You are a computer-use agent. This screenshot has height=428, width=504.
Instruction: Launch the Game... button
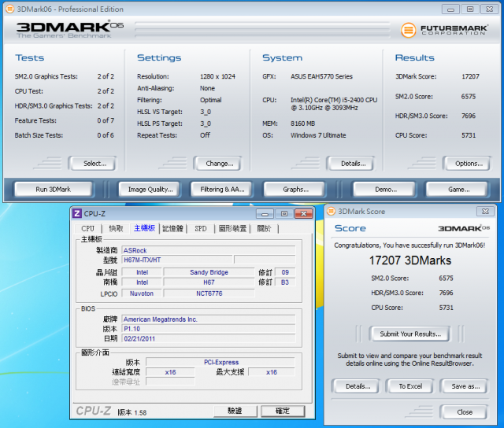pos(458,190)
